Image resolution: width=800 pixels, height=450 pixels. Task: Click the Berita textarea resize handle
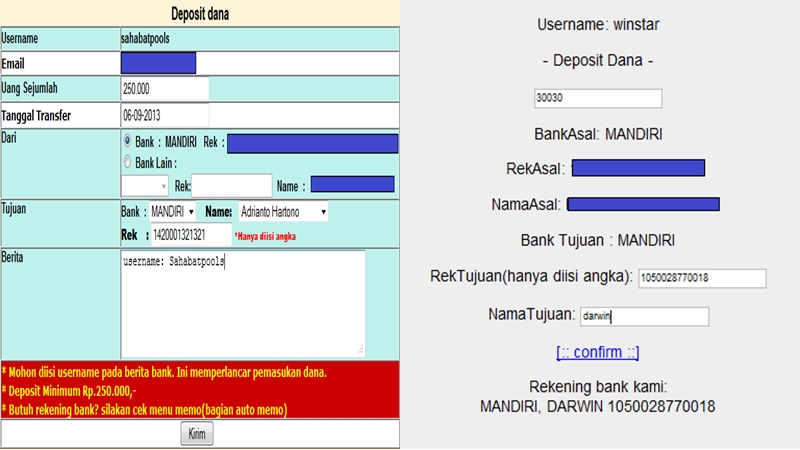(x=360, y=352)
